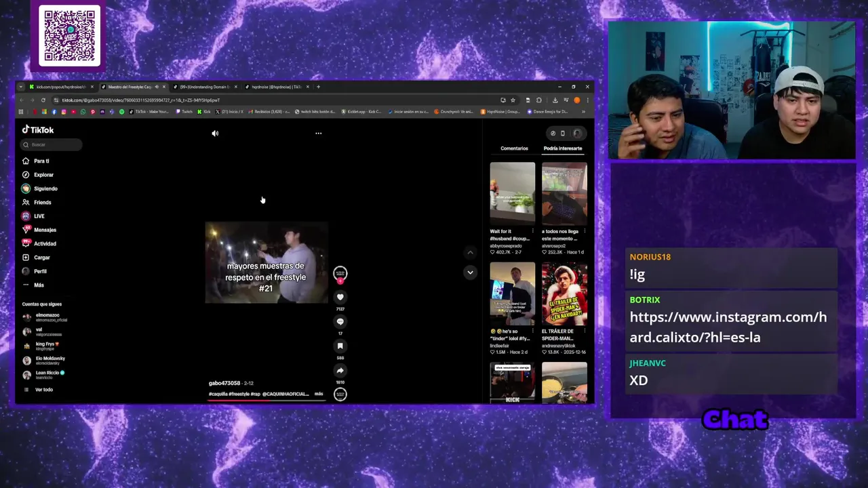Switch to hqrdnoise TikTok browser tab
This screenshot has height=488, width=868.
pos(277,87)
